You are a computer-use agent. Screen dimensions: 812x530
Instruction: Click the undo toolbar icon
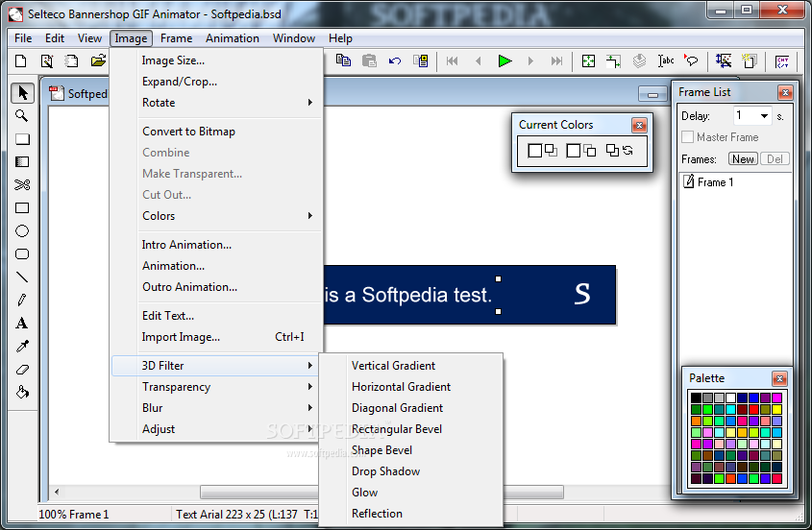[x=395, y=61]
